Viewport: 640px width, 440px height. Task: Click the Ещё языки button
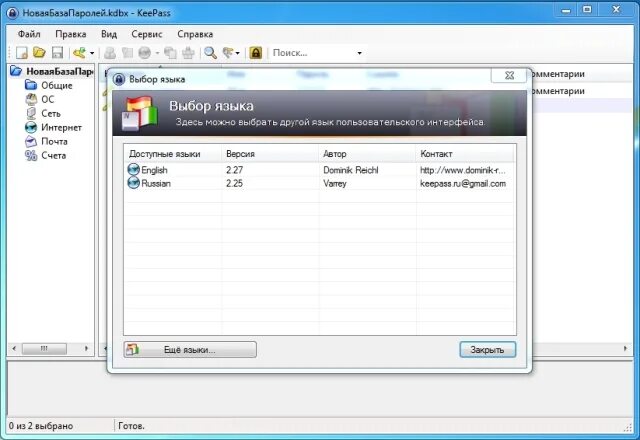(x=190, y=350)
